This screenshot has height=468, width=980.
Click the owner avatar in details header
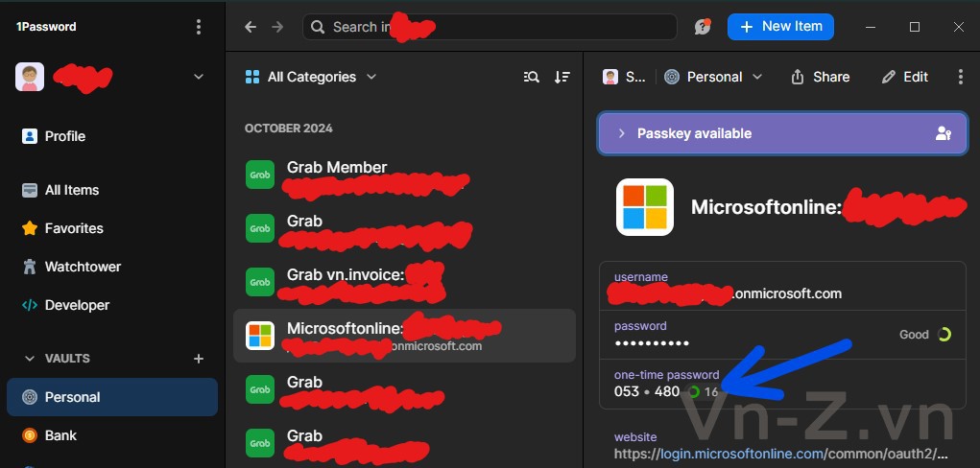click(x=610, y=77)
